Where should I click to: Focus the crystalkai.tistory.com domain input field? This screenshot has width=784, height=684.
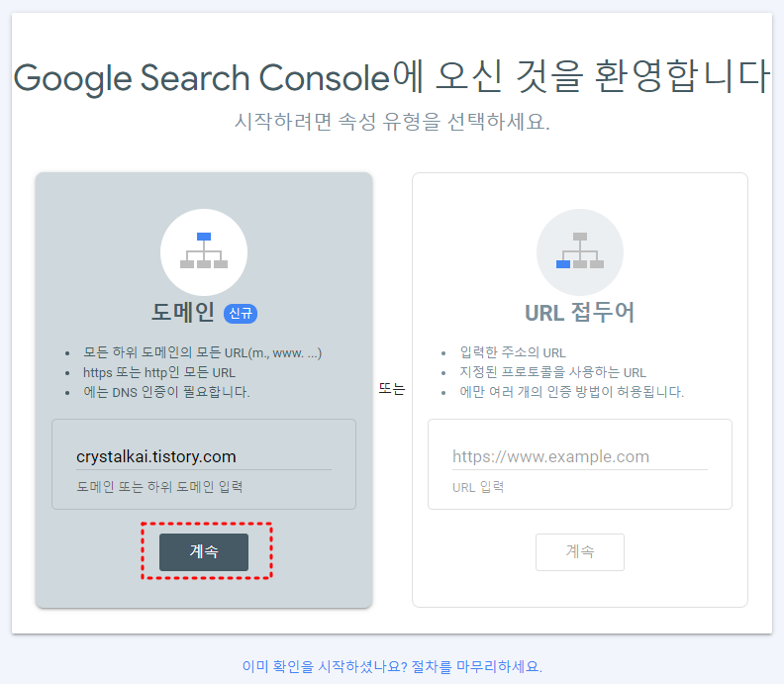click(204, 456)
